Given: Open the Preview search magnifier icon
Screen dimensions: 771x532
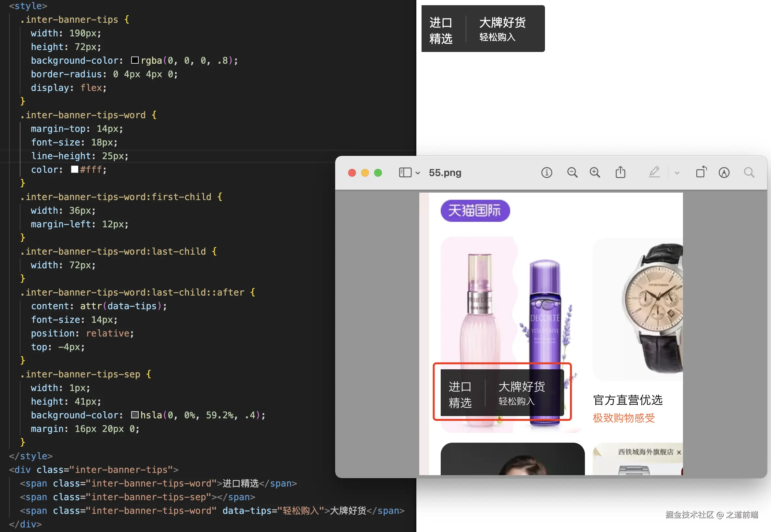Looking at the screenshot, I should click(749, 173).
